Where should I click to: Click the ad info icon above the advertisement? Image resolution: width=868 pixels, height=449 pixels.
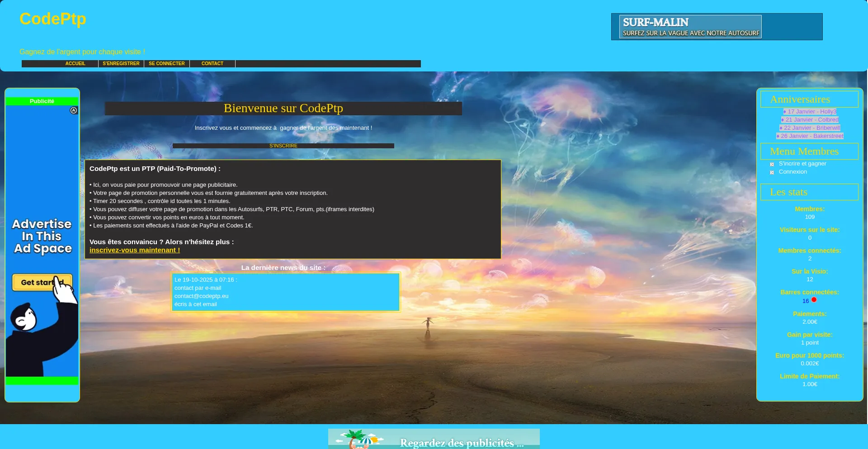click(x=74, y=110)
